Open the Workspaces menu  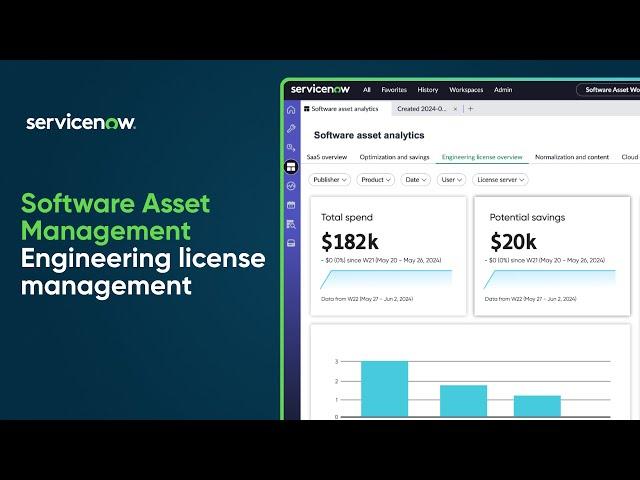tap(466, 90)
